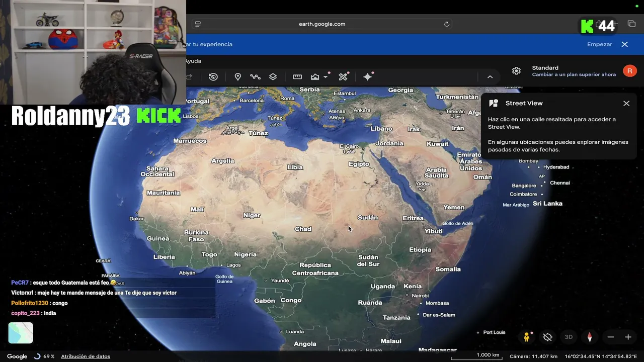Click the 69 % loading indicator
Screen dimensions: 644x362
[x=44, y=356]
